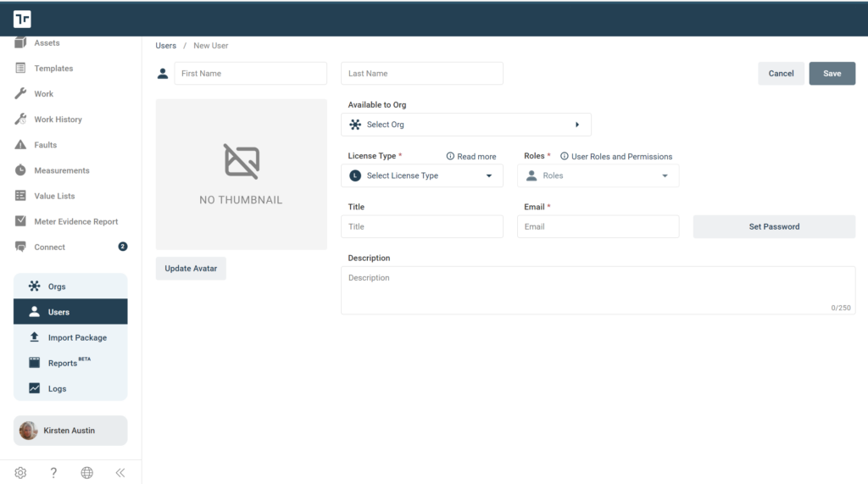868x484 pixels.
Task: Click Kirsten Austin's avatar picture
Action: click(x=28, y=431)
